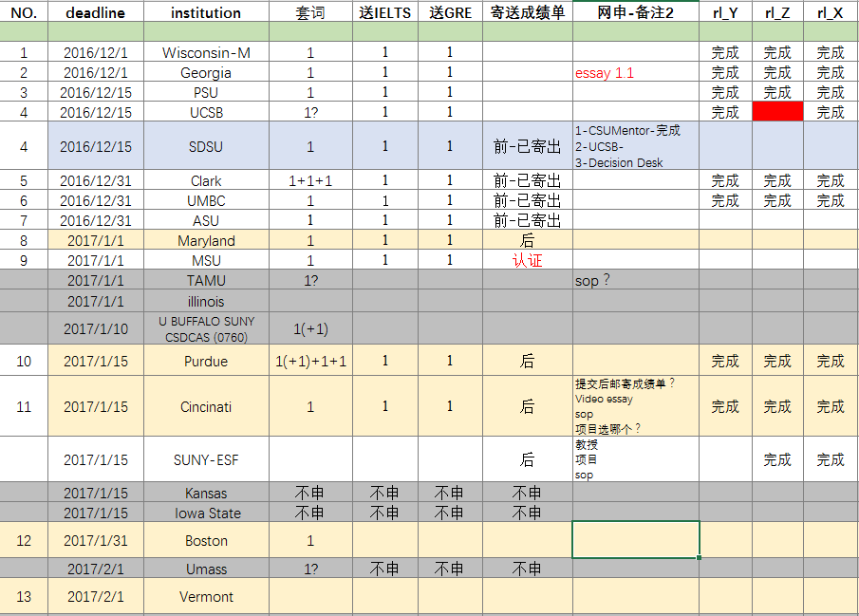The image size is (859, 616).
Task: Click the 'sop ?' note in TAMU row
Action: pyautogui.click(x=636, y=281)
